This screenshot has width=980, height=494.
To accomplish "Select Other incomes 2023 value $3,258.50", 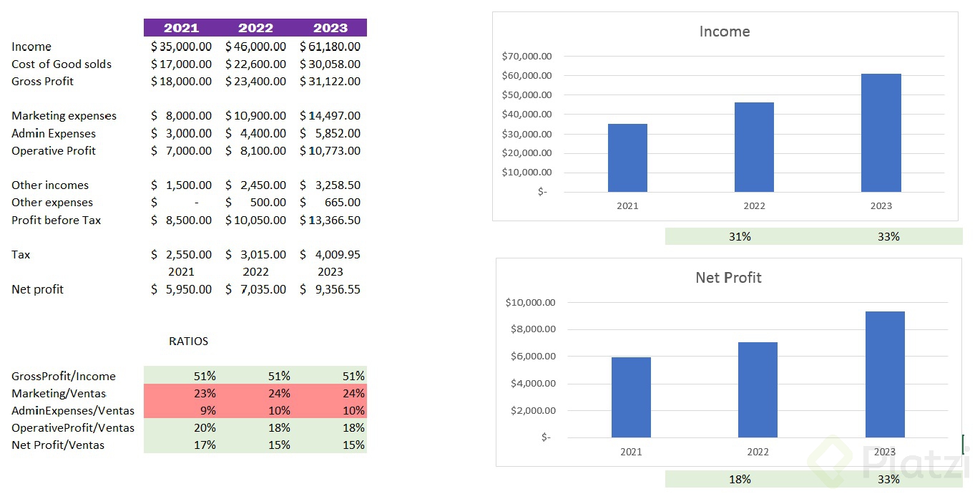I will 330,185.
